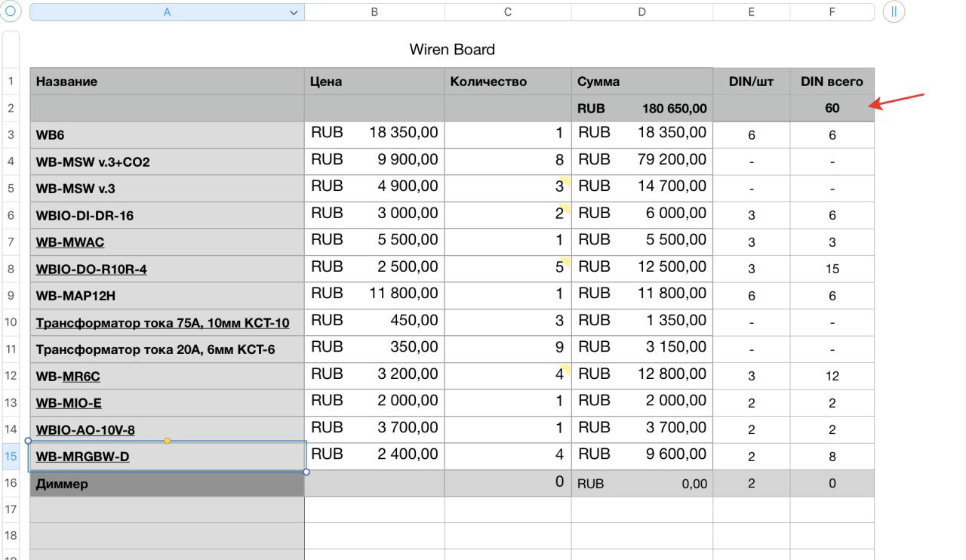Screen dimensions: 966x560
Task: Select the sum cell 14 700,00
Action: 641,189
